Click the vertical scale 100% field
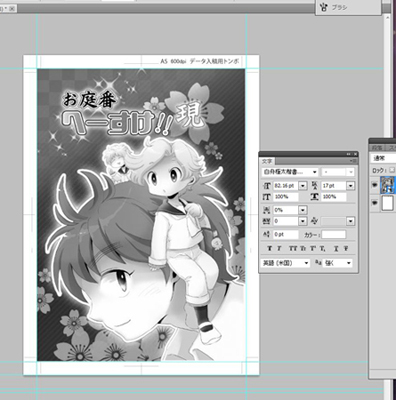396x400 pixels. (286, 197)
